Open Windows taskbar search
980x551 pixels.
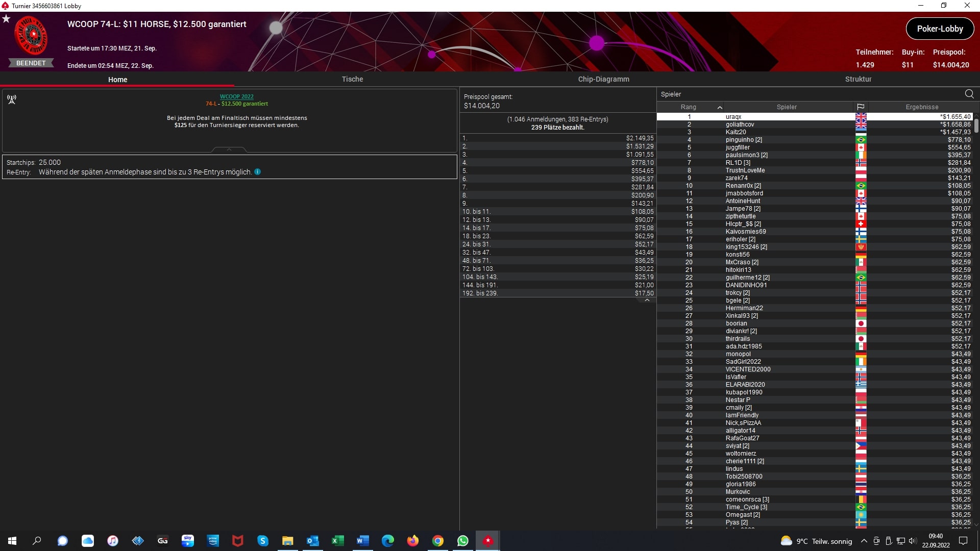37,541
